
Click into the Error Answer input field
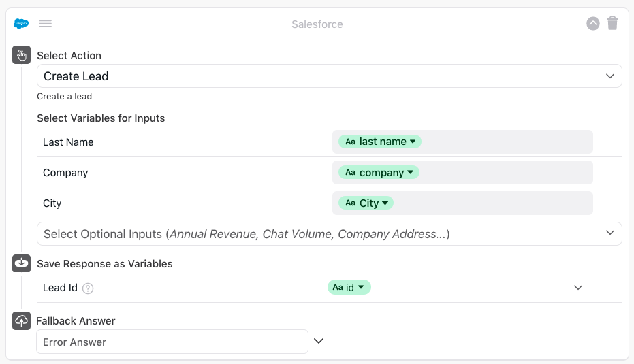pos(172,342)
